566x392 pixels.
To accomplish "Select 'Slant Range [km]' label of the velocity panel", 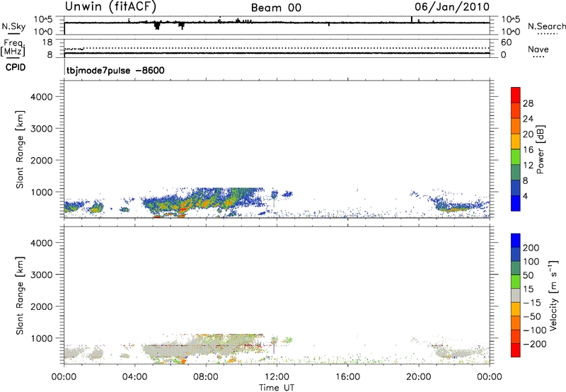I will tap(20, 296).
